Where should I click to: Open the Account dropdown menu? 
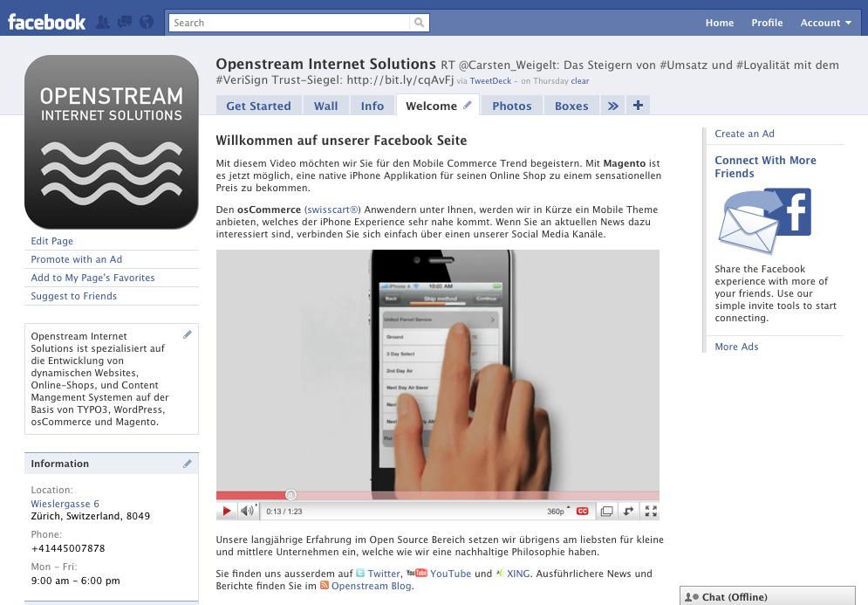[825, 23]
